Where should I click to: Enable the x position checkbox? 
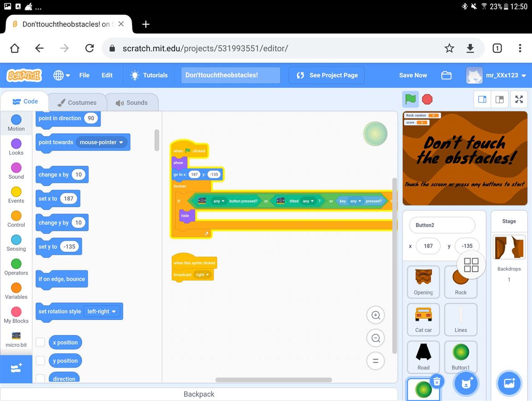41,342
